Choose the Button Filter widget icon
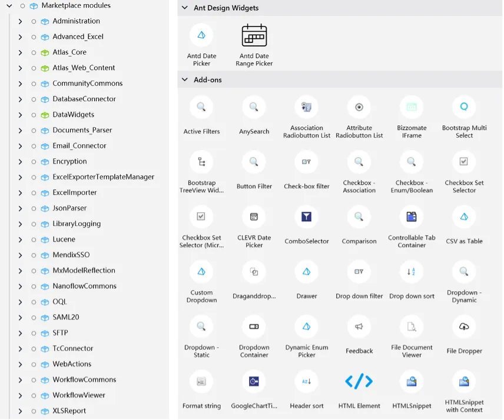The width and height of the screenshot is (504, 420). tap(254, 162)
